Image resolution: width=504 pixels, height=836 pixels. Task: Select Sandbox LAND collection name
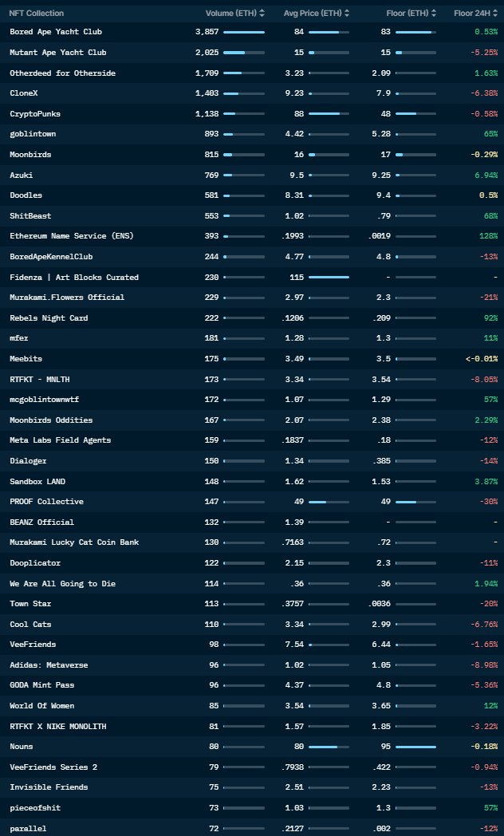(x=37, y=482)
